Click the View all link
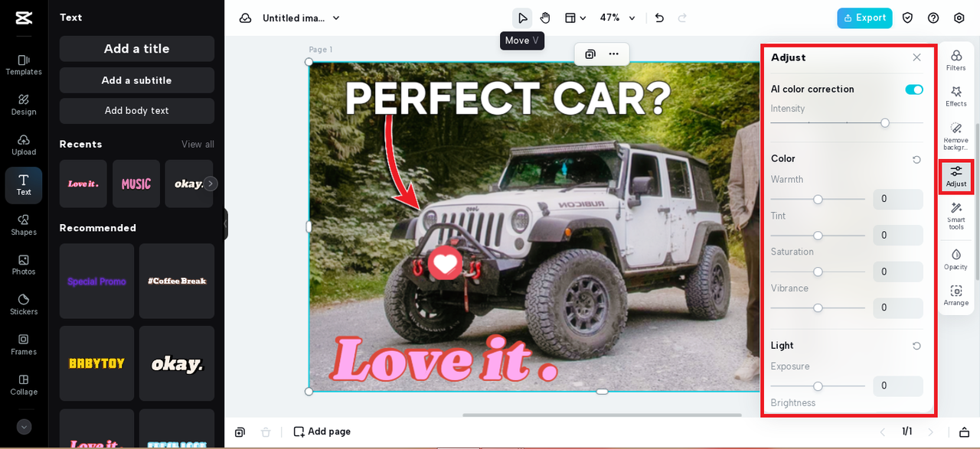 tap(198, 145)
